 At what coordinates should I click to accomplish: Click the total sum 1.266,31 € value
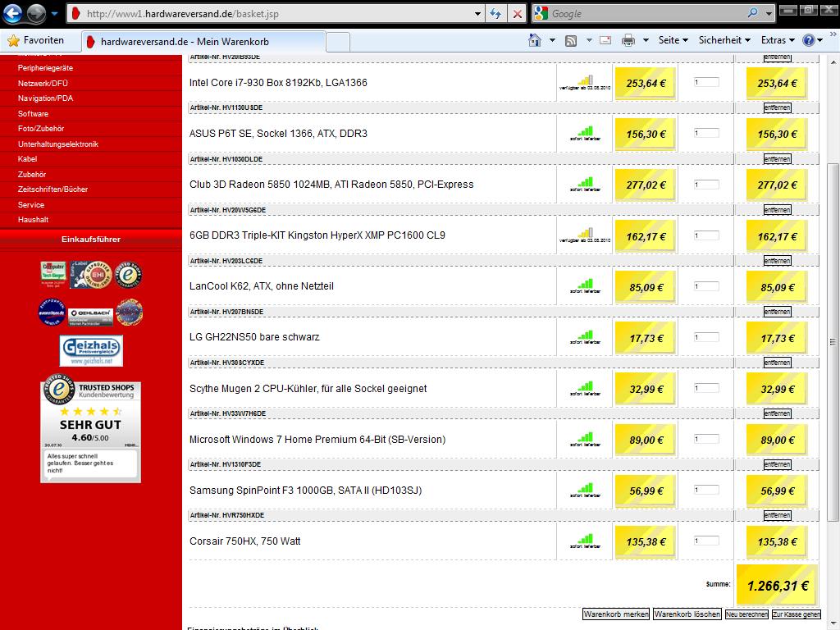(778, 586)
